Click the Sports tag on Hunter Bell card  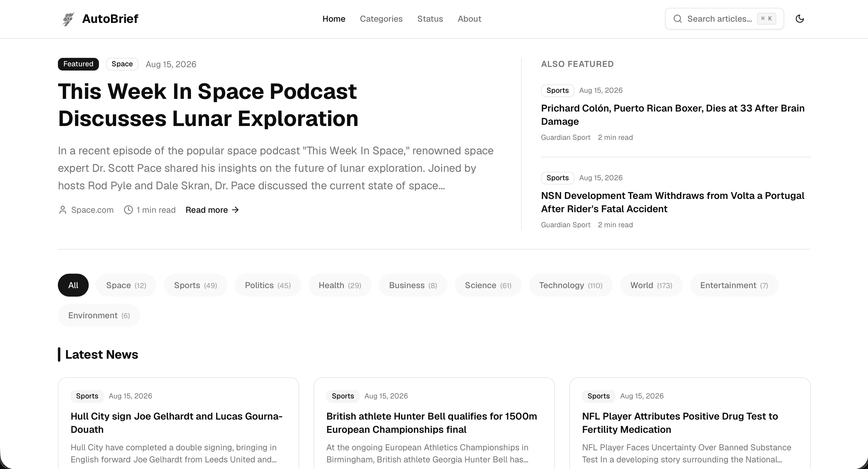[343, 396]
